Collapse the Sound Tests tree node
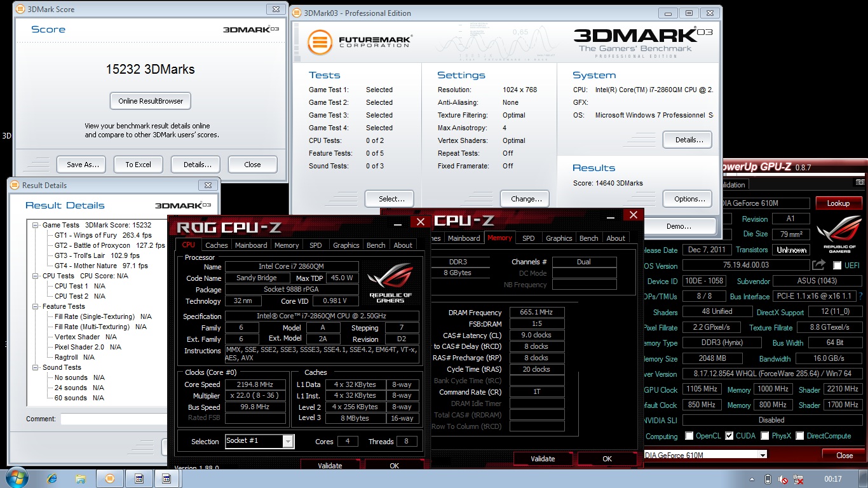The height and width of the screenshot is (488, 868). coord(36,367)
